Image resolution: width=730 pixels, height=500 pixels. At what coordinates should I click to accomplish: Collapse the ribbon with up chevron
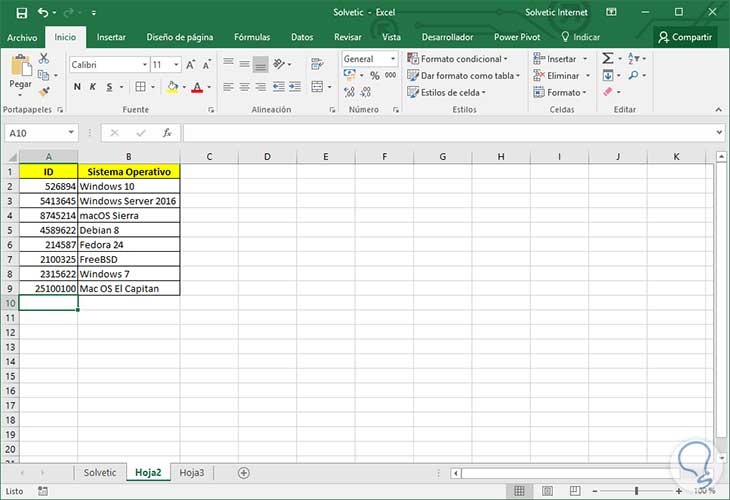718,109
